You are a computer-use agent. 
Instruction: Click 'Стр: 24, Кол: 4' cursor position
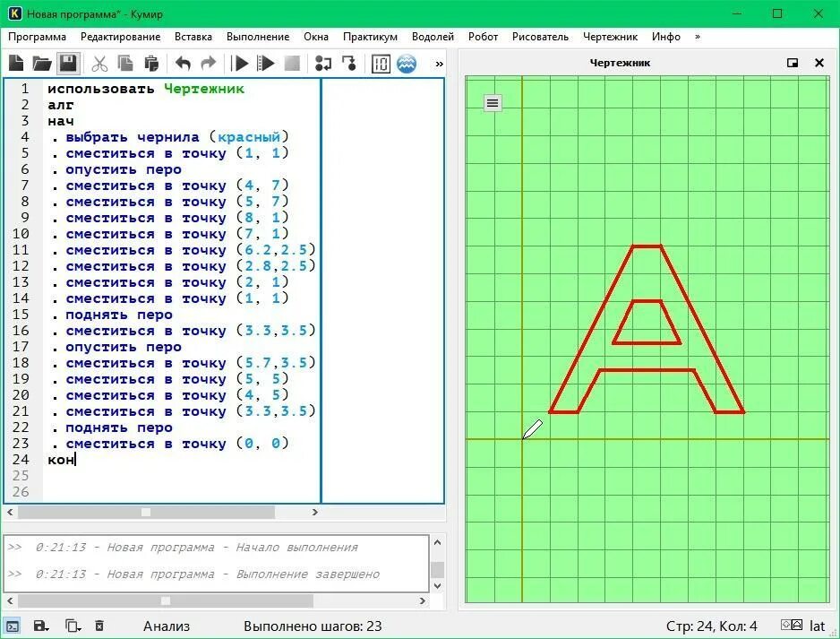coord(711,626)
